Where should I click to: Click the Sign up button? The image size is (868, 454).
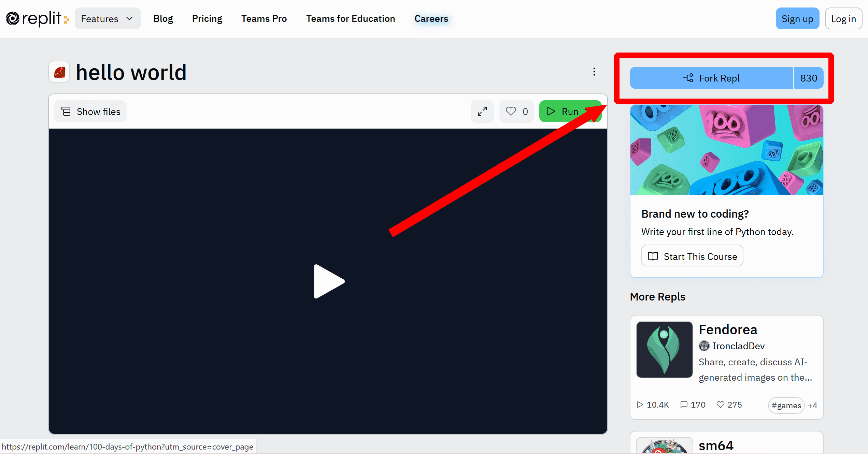[x=797, y=19]
